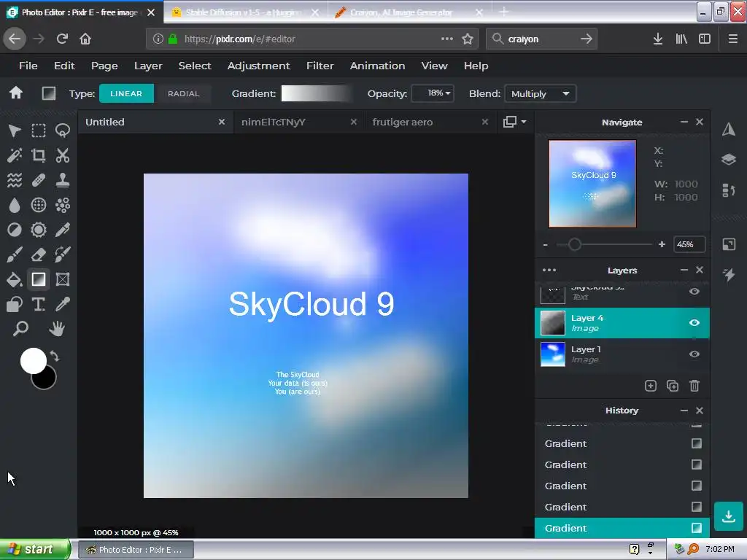Select the Marquee selection tool
Image resolution: width=747 pixels, height=560 pixels.
39,131
